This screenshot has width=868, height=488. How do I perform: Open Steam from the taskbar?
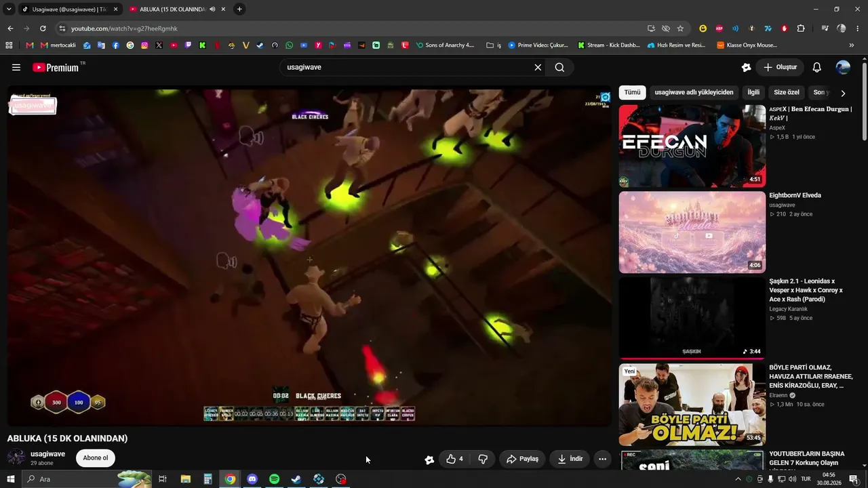tap(296, 479)
